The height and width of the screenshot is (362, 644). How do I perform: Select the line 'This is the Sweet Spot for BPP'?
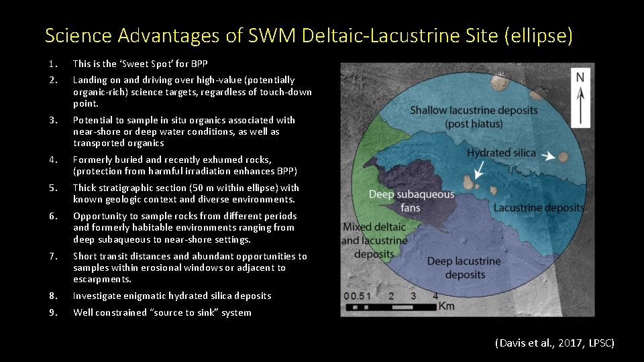tap(140, 64)
